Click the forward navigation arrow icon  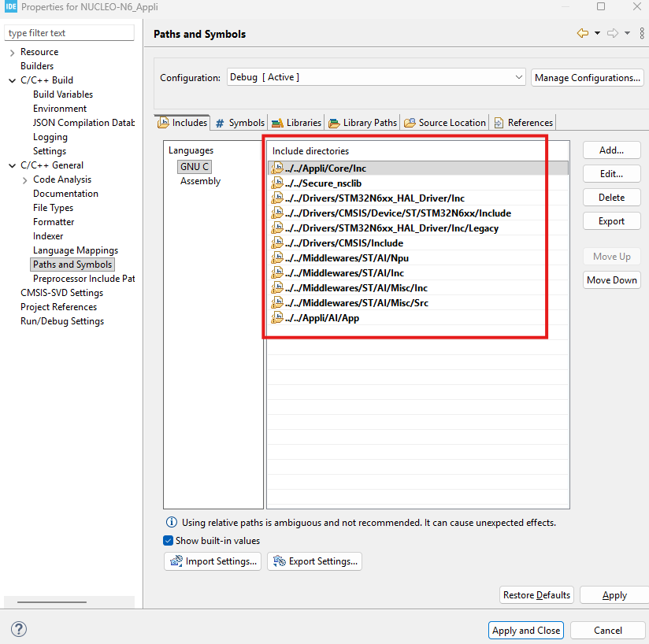coord(613,33)
